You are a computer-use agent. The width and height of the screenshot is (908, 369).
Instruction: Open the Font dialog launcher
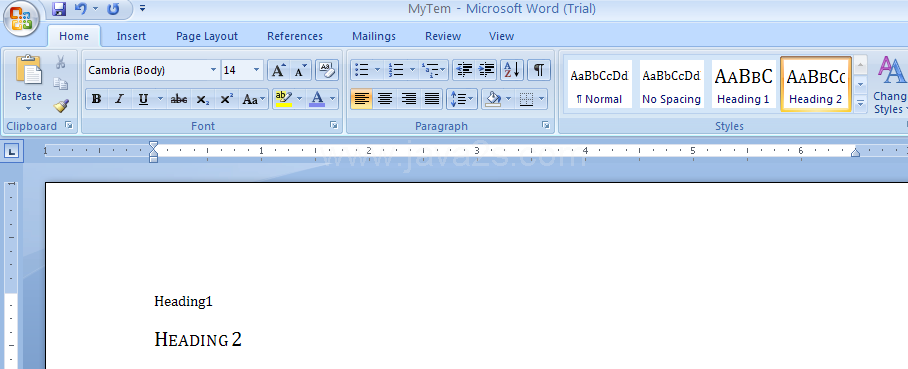click(x=334, y=125)
